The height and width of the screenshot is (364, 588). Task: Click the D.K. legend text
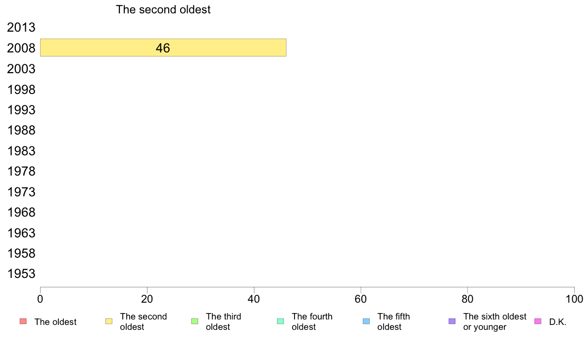pyautogui.click(x=558, y=322)
